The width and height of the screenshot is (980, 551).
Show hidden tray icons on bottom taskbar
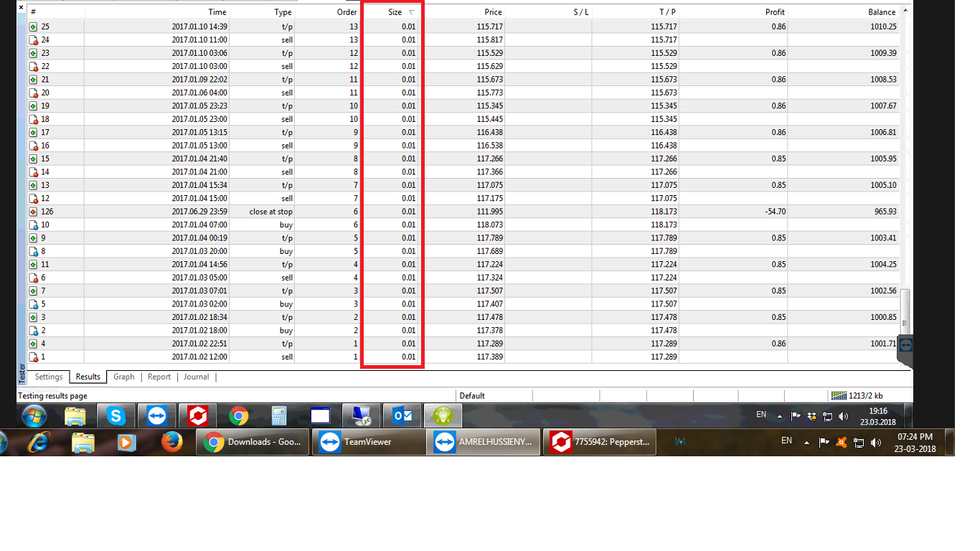[806, 442]
